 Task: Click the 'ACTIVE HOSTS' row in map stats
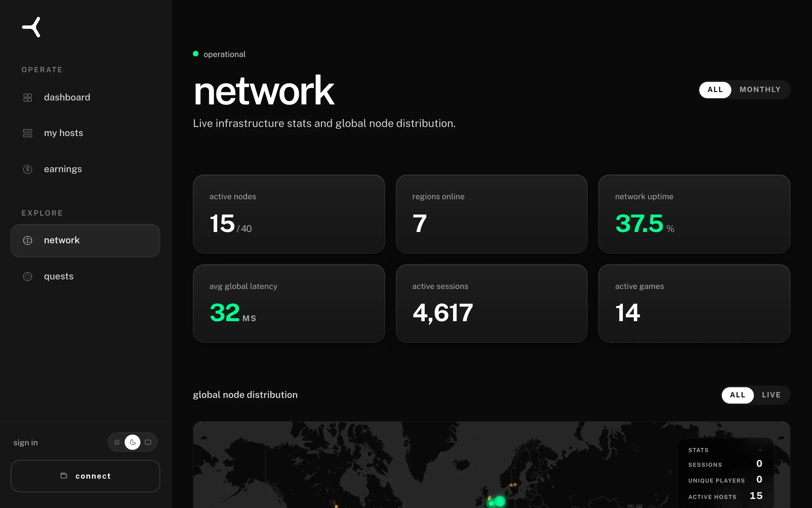tap(725, 496)
